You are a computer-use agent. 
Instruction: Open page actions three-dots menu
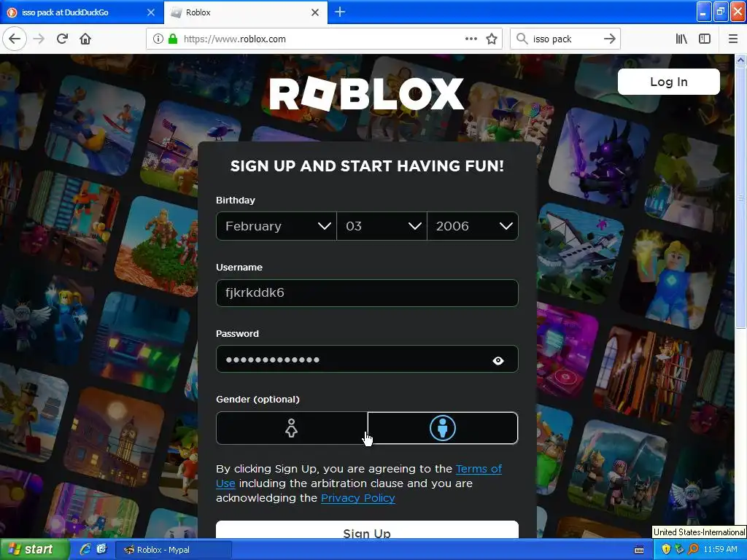click(471, 39)
